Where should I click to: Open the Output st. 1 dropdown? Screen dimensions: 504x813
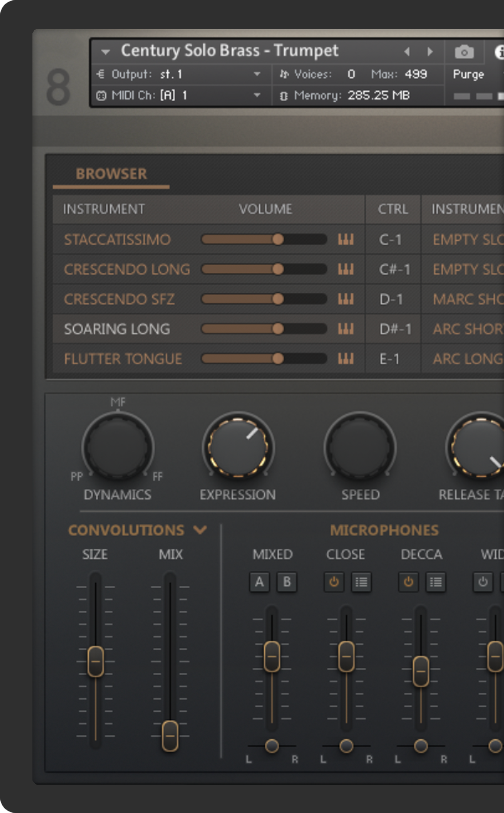tap(257, 74)
